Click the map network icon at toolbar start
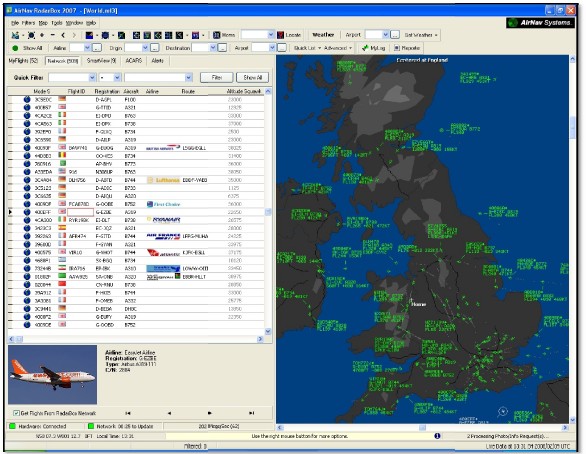This screenshot has height=454, width=586. pyautogui.click(x=15, y=35)
